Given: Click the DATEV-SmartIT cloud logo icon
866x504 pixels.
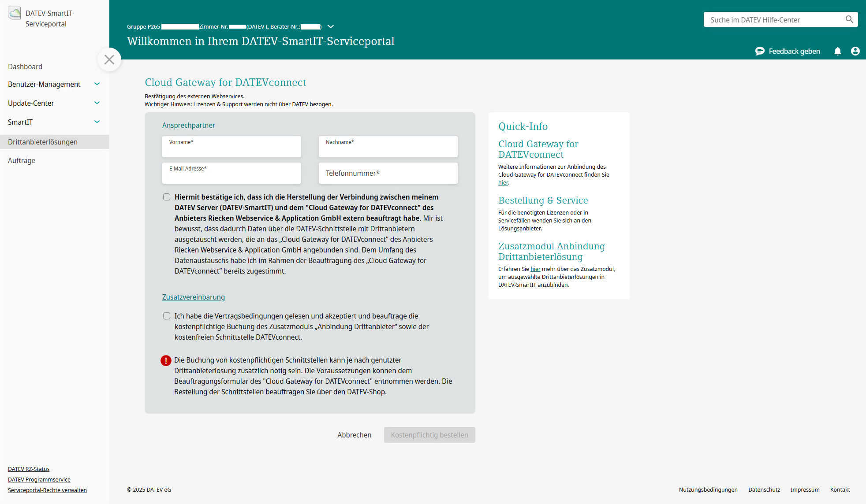Looking at the screenshot, I should tap(15, 14).
